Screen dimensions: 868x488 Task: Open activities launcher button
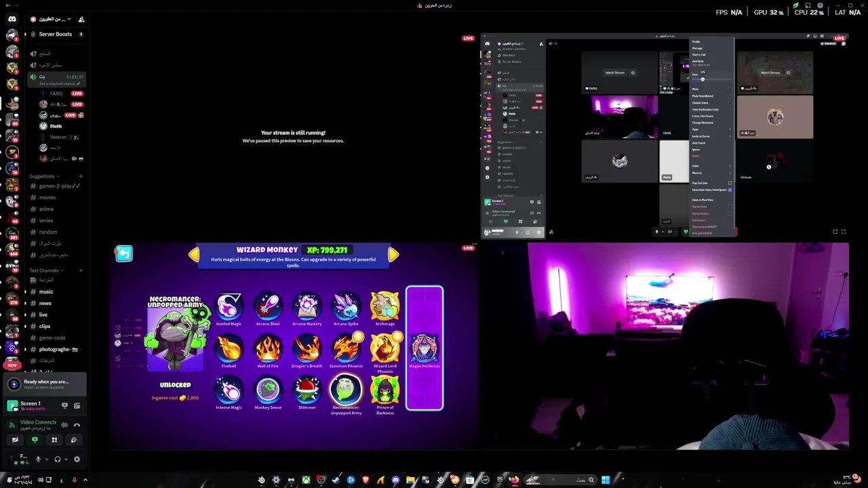[54, 440]
